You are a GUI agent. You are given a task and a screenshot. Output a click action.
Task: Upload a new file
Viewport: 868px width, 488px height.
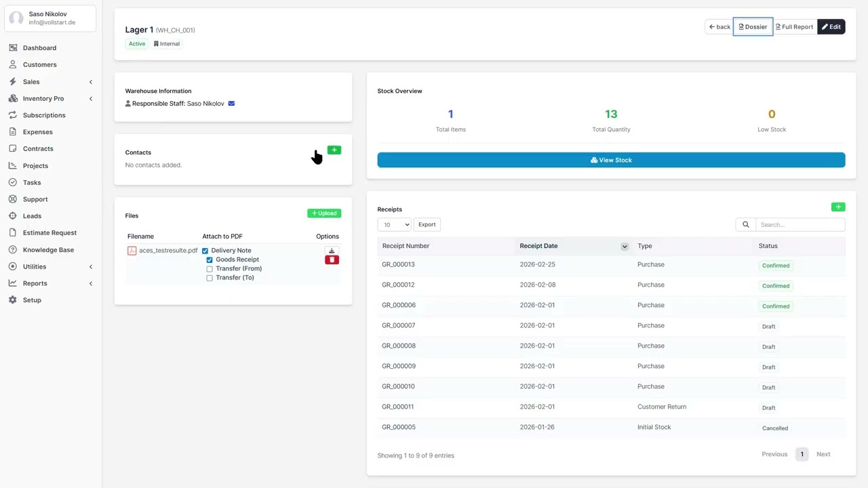pyautogui.click(x=324, y=213)
